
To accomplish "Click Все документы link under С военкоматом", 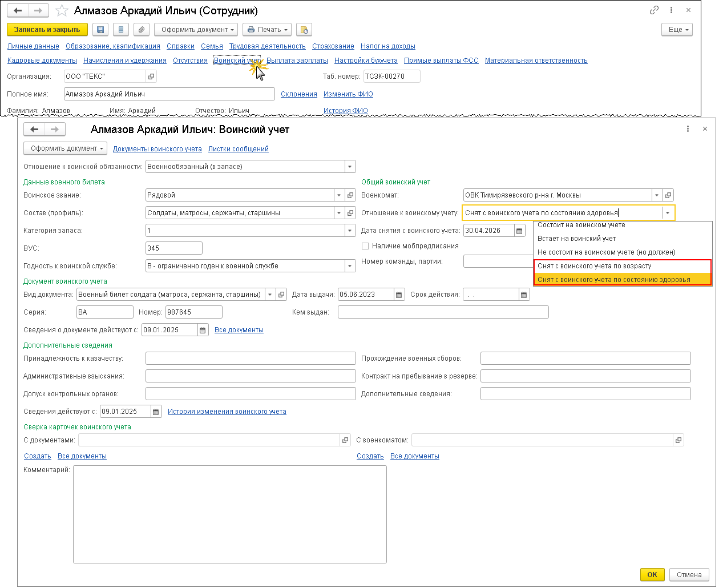I will click(415, 456).
